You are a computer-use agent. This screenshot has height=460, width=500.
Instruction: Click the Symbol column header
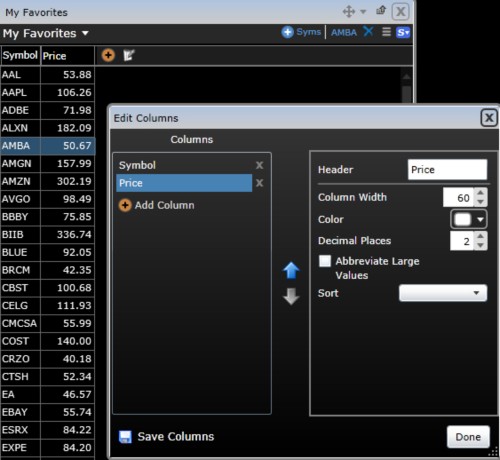point(20,55)
